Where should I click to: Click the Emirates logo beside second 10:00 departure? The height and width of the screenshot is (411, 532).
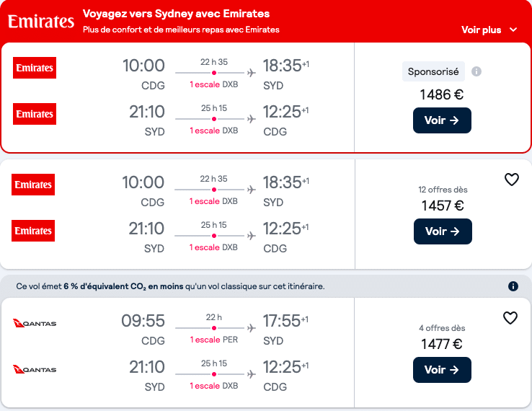pos(33,185)
